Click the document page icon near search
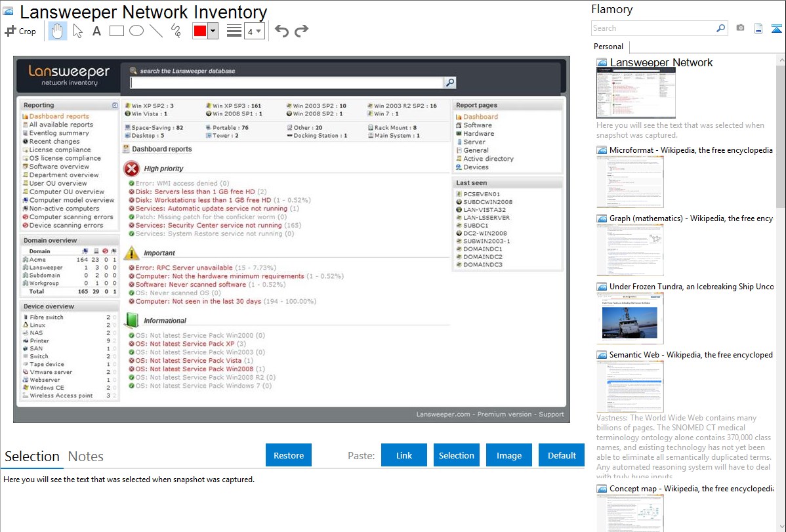The height and width of the screenshot is (532, 786). click(x=758, y=28)
